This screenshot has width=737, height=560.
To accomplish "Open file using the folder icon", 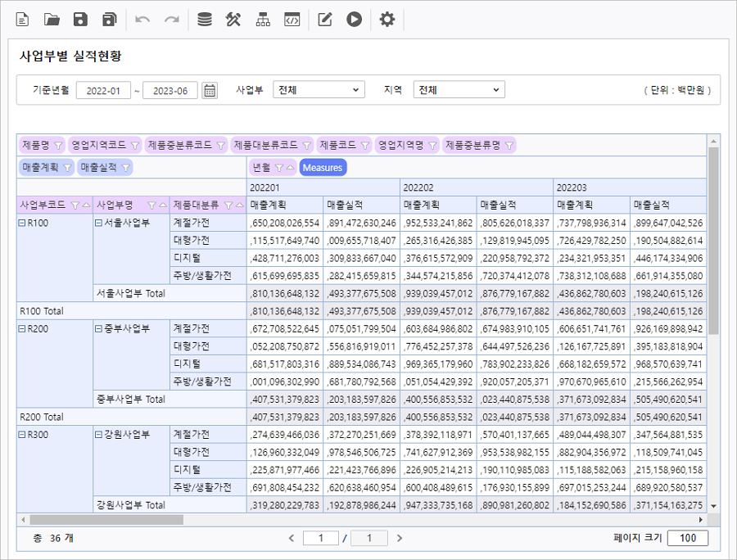I will point(52,20).
